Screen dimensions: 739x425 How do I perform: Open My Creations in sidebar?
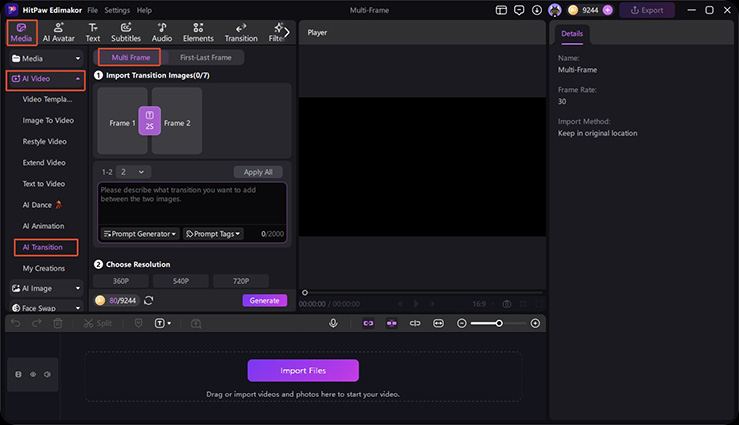pos(43,268)
